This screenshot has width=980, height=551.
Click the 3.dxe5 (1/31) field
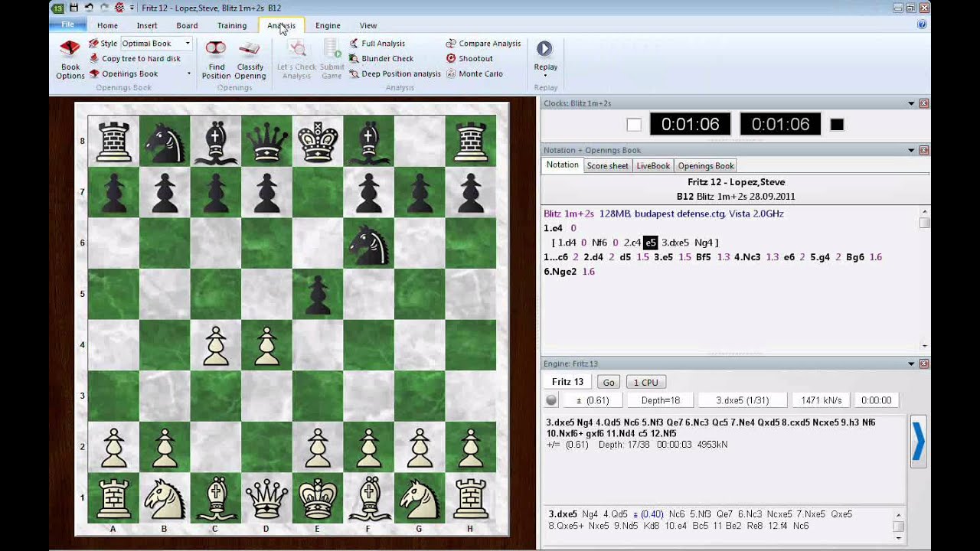(x=742, y=400)
